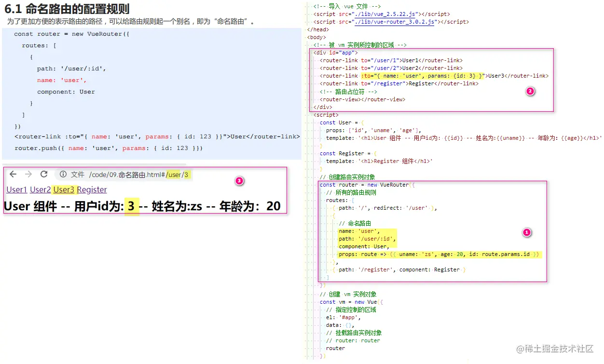The height and width of the screenshot is (364, 604).
Task: Click the 'const User = {' line
Action: 342,122
